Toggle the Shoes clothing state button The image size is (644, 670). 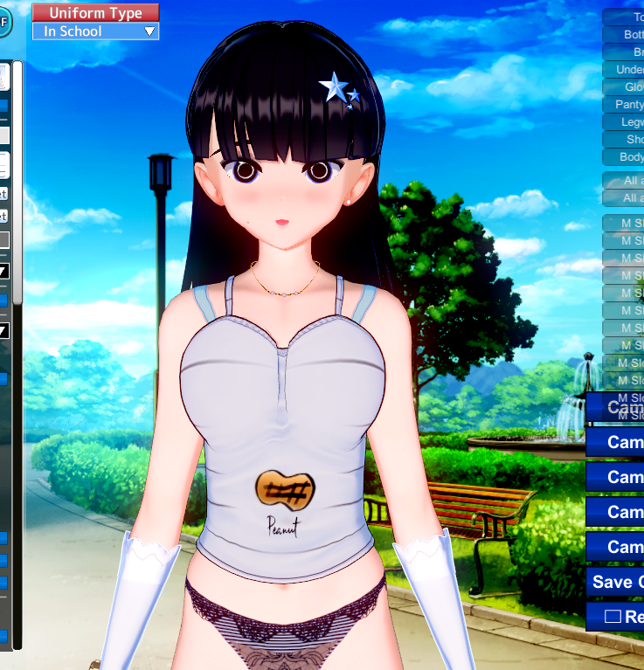[624, 140]
